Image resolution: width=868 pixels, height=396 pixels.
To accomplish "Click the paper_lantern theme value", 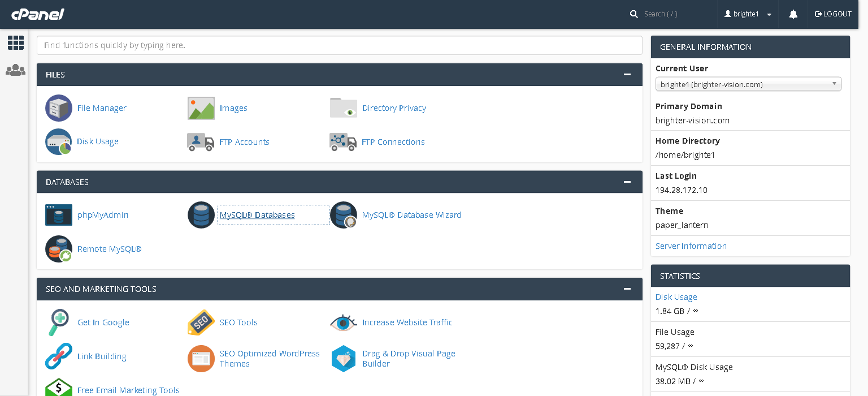I will 682,225.
